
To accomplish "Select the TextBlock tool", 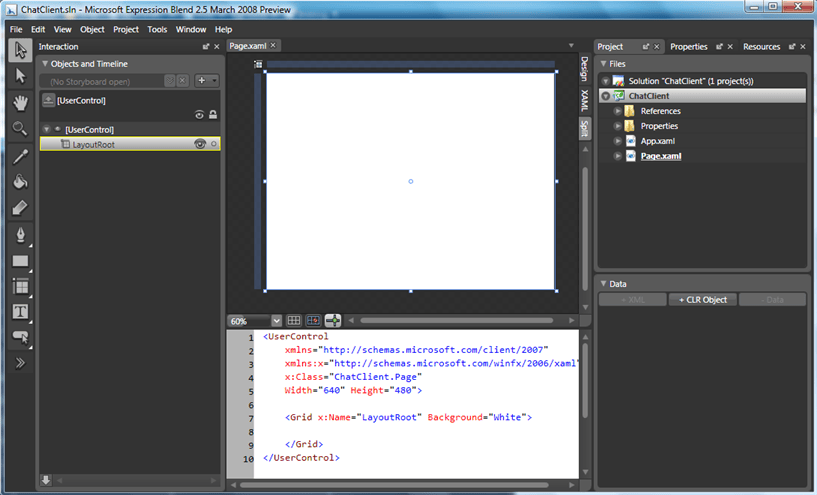I will [x=20, y=312].
